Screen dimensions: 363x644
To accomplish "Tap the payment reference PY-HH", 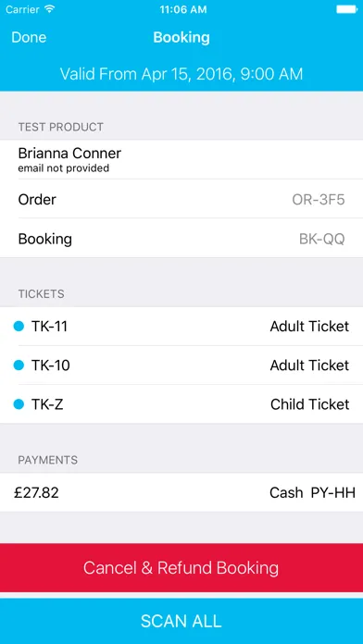I will (333, 492).
